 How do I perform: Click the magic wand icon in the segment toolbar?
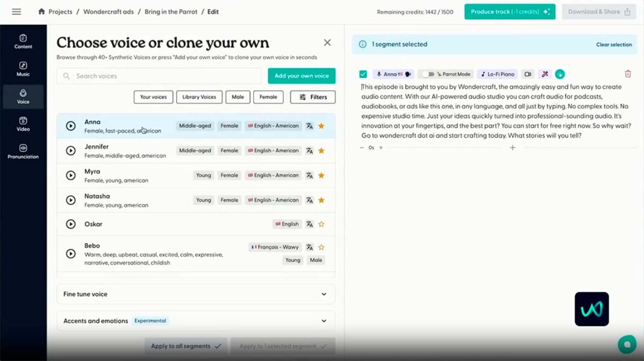tap(545, 74)
